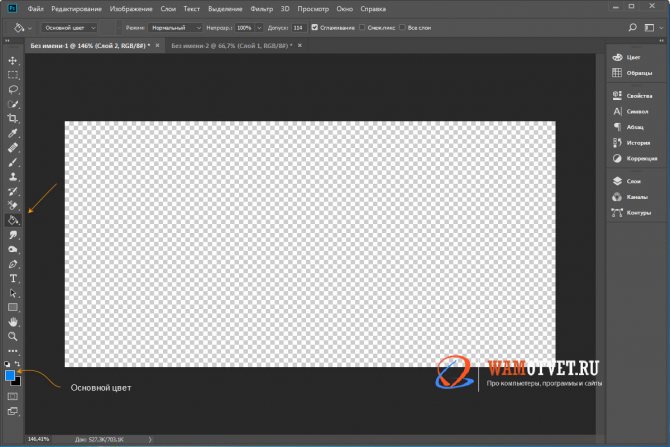
Task: Select the Quick Selection tool
Action: pyautogui.click(x=13, y=104)
